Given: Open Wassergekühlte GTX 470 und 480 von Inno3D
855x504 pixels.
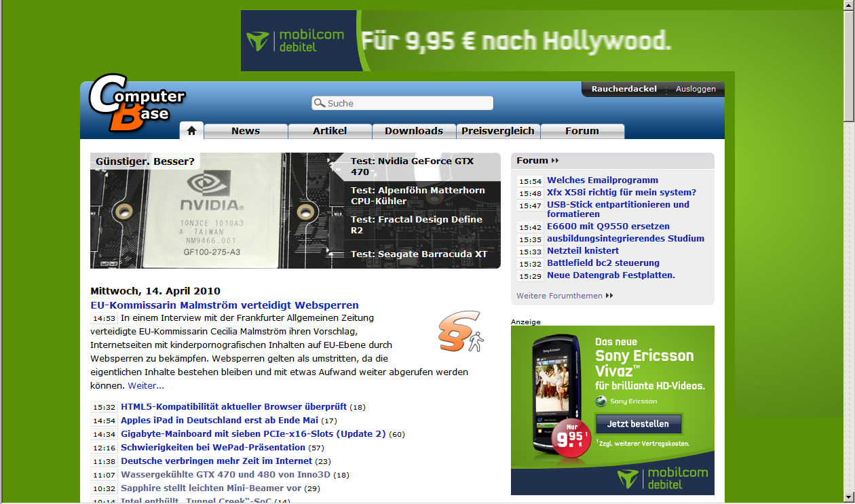Looking at the screenshot, I should pyautogui.click(x=225, y=475).
